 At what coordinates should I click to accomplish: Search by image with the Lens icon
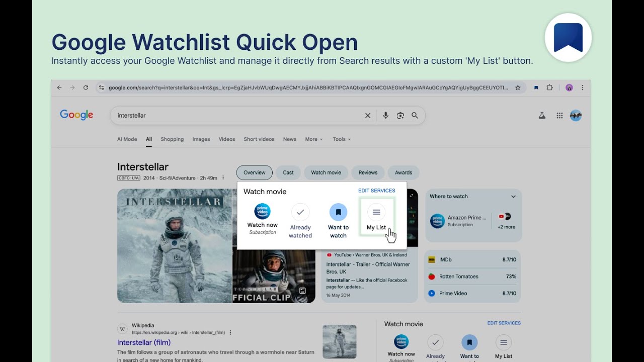click(400, 115)
